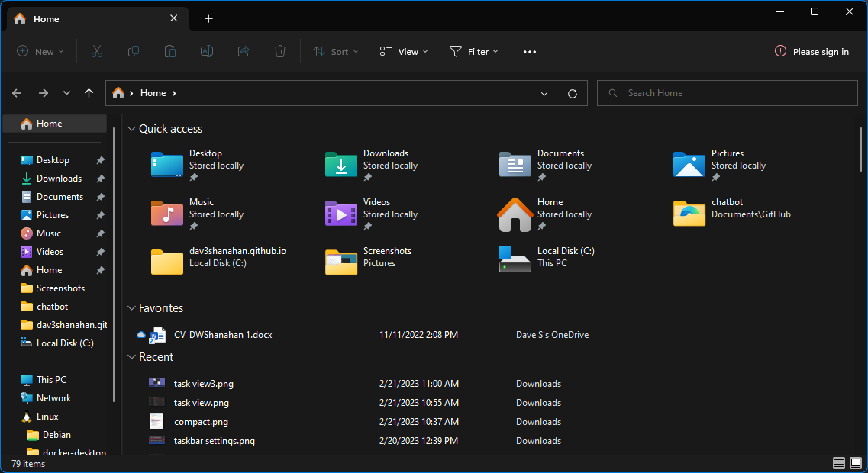Viewport: 868px width, 473px height.
Task: Collapse the Quick access section
Action: pyautogui.click(x=131, y=128)
